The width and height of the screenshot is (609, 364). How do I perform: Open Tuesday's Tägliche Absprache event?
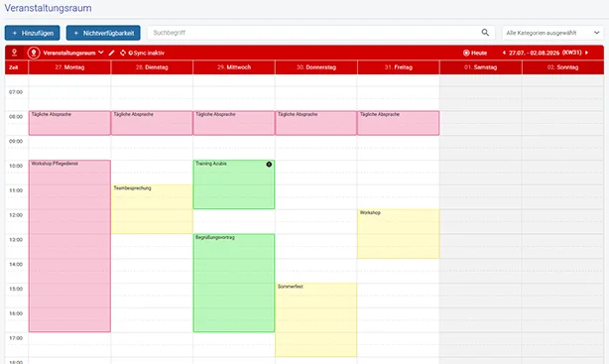[152, 123]
